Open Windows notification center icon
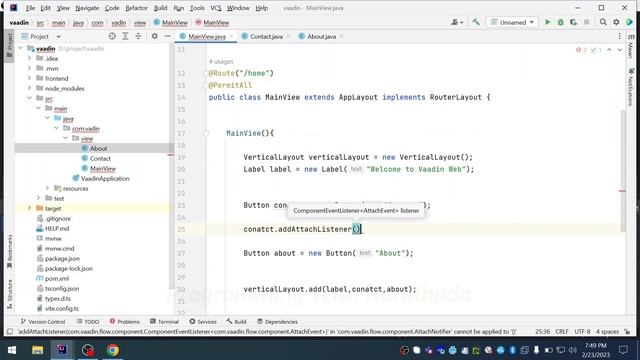 pos(623,350)
